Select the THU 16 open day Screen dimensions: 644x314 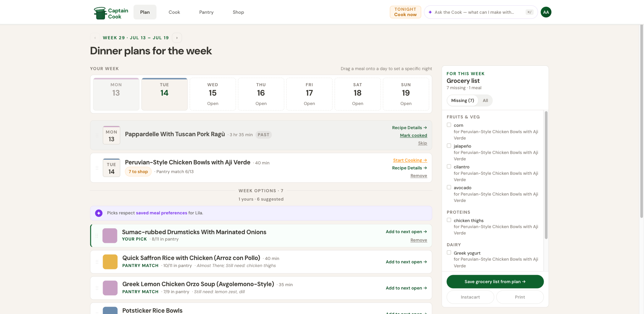coord(261,94)
